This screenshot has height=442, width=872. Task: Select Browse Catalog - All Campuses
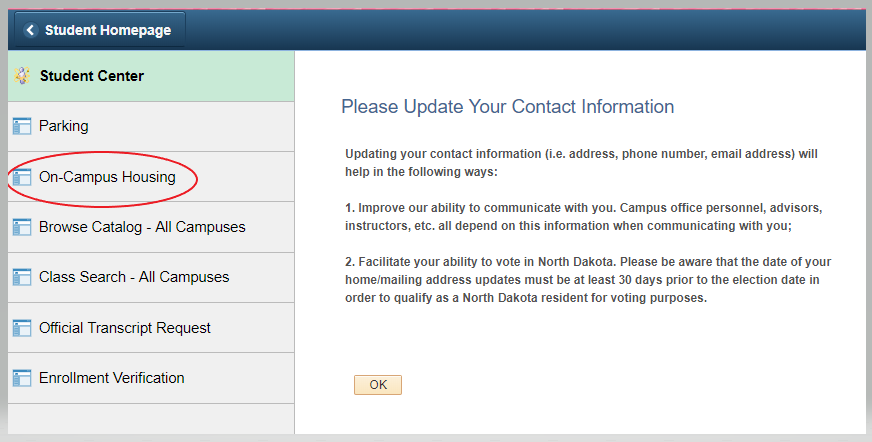point(142,227)
